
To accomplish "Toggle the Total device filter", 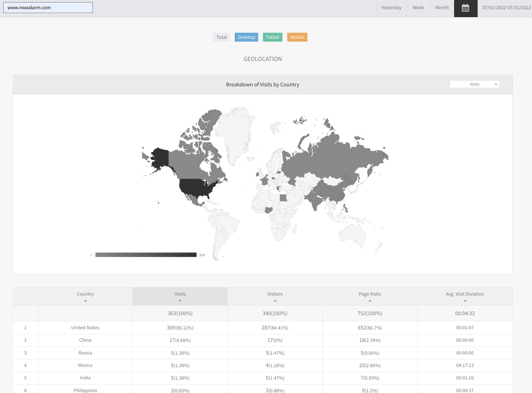I will (x=221, y=37).
